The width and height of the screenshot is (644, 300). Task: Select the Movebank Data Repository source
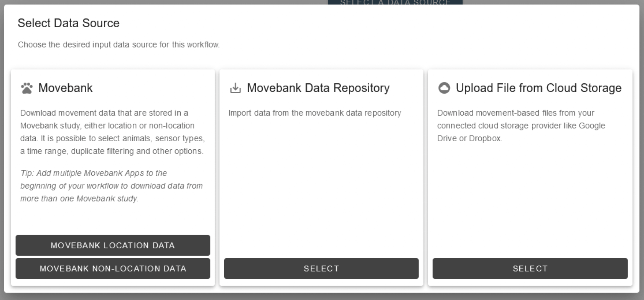coord(321,268)
